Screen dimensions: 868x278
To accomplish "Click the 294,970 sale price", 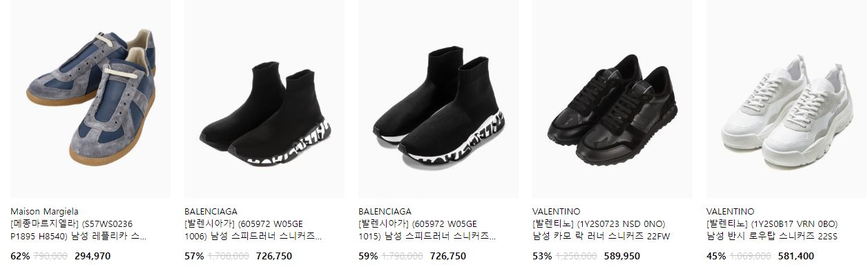I will (x=93, y=256).
